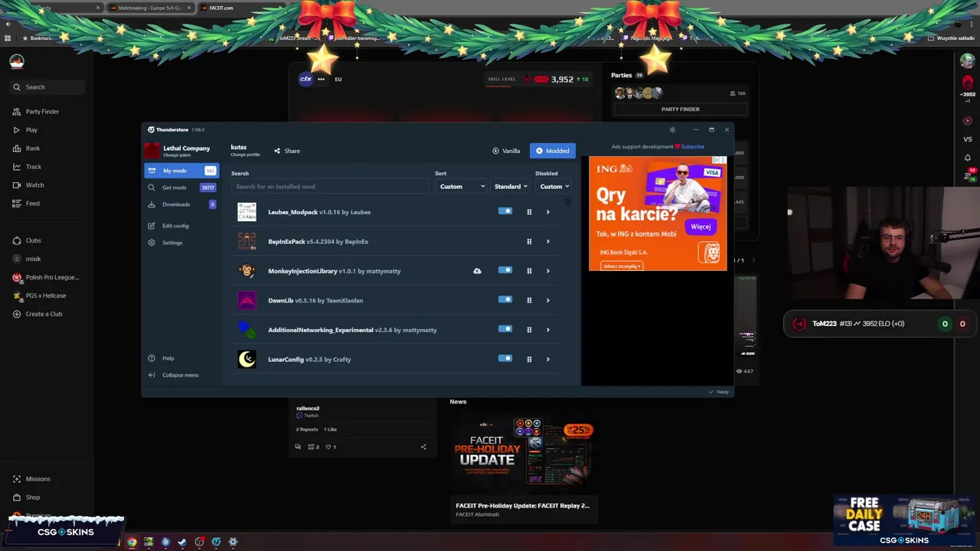Click drag handle on LunarConfig row
The height and width of the screenshot is (551, 980).
[529, 360]
